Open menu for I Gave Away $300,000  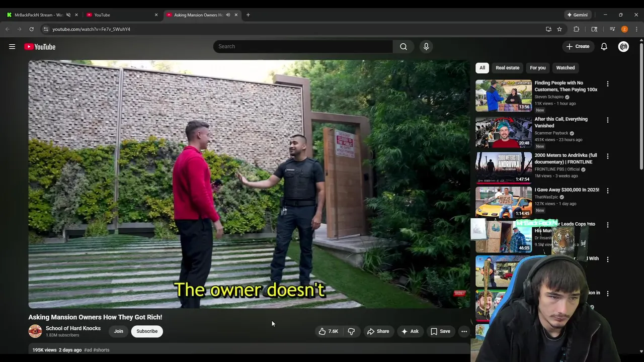pos(607,191)
